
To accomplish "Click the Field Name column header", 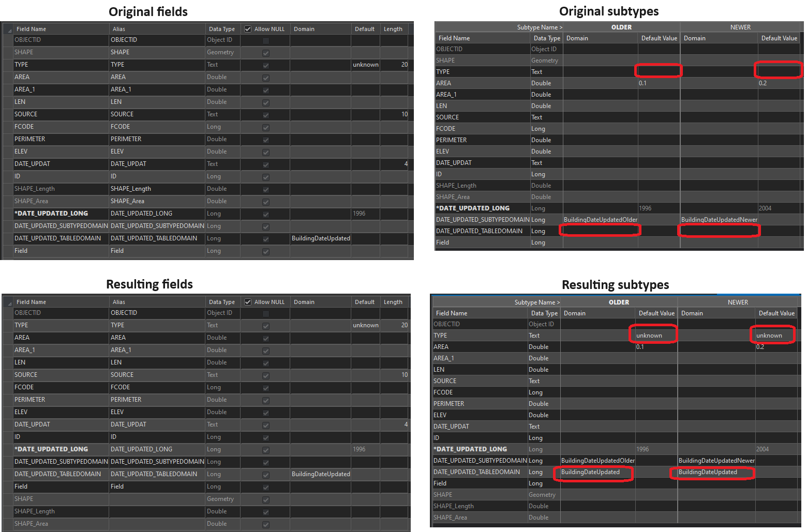I will pyautogui.click(x=31, y=28).
